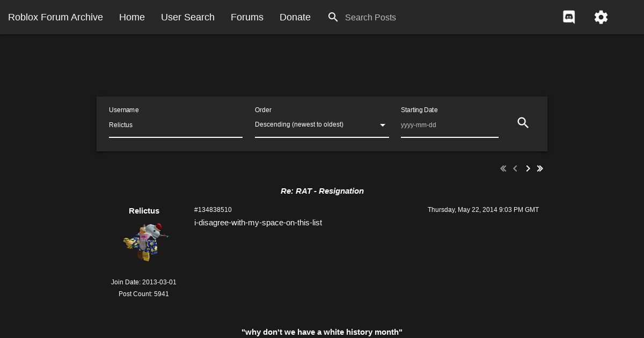Click the Relictus avatar image
Screen dimensions: 644x338
coord(145,242)
